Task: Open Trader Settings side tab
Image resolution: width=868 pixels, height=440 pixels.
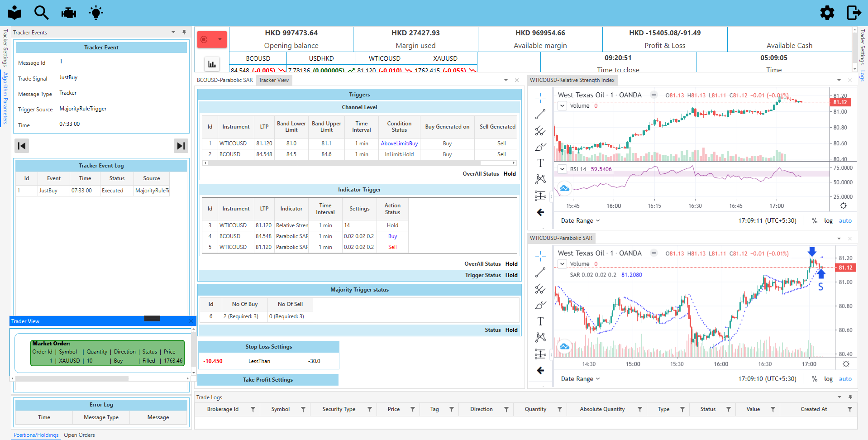Action: (x=862, y=47)
